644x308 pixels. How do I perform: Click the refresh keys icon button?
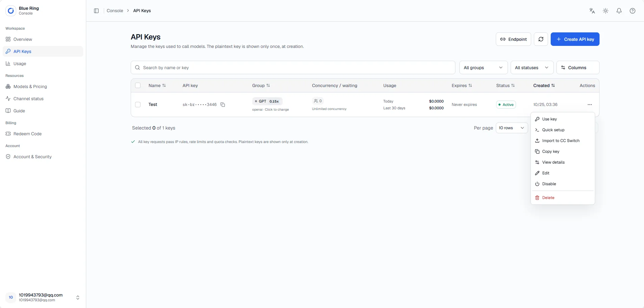[x=541, y=39]
